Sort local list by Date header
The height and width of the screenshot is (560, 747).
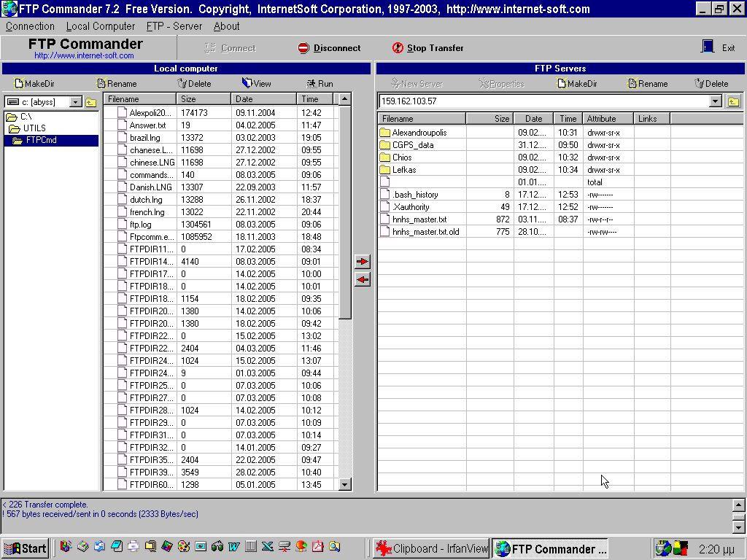(x=264, y=99)
